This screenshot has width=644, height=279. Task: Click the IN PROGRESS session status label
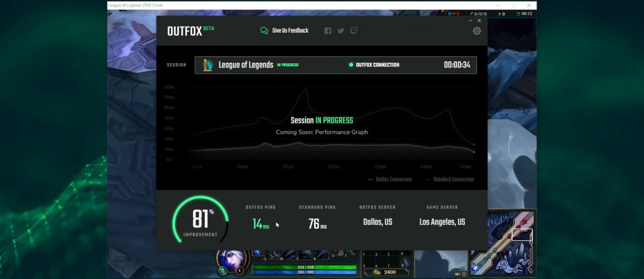tap(288, 65)
